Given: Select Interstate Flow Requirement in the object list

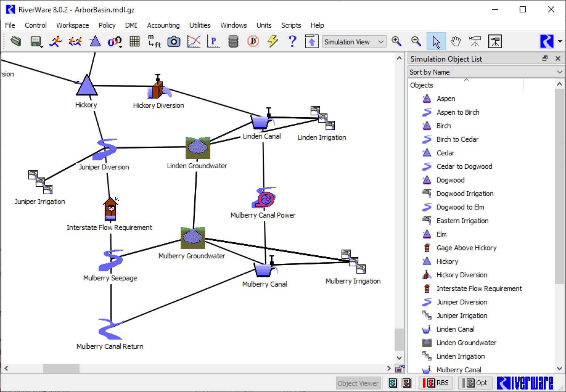Looking at the screenshot, I should [479, 289].
